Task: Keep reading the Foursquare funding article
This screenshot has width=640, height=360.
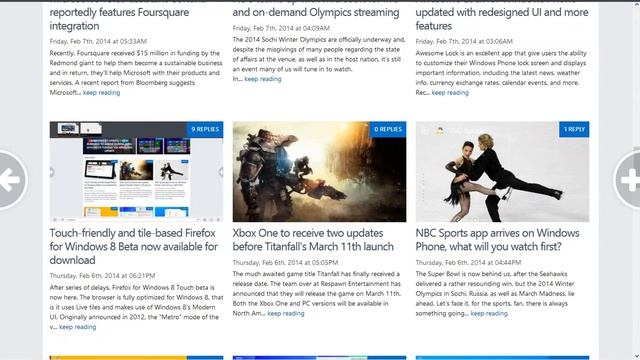Action: tap(102, 93)
